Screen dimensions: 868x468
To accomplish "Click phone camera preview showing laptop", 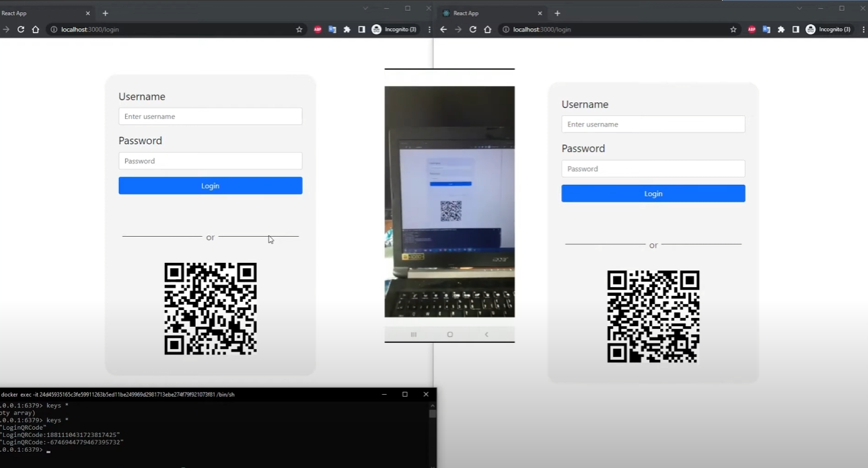I will coord(449,202).
